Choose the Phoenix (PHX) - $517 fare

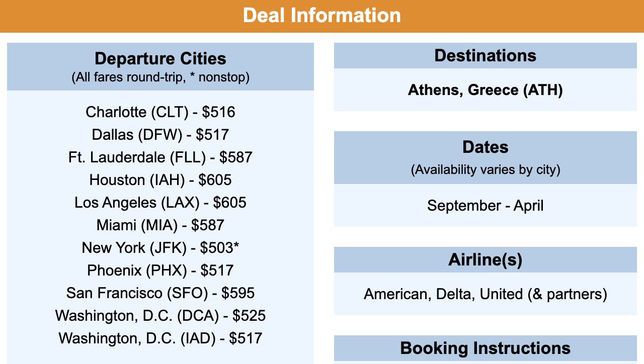click(x=160, y=270)
